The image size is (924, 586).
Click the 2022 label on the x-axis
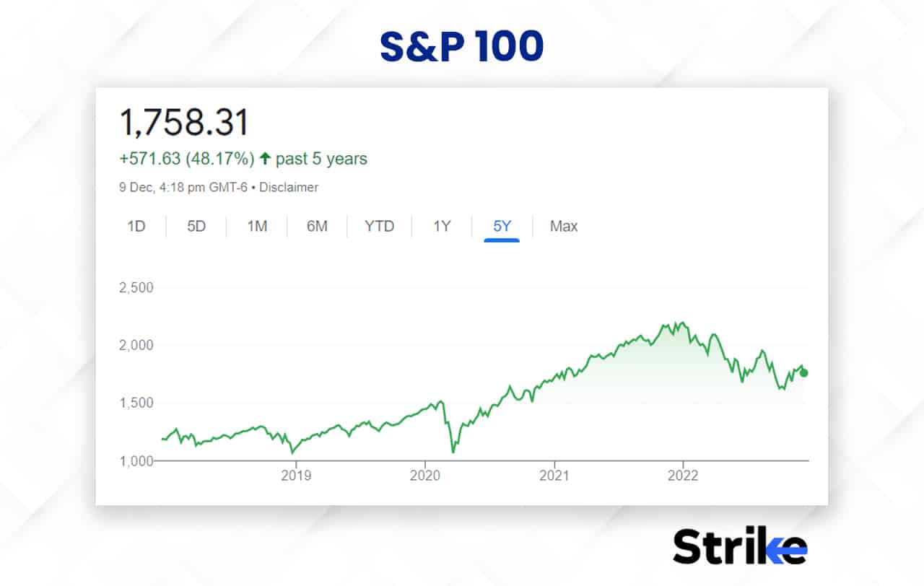click(x=684, y=476)
